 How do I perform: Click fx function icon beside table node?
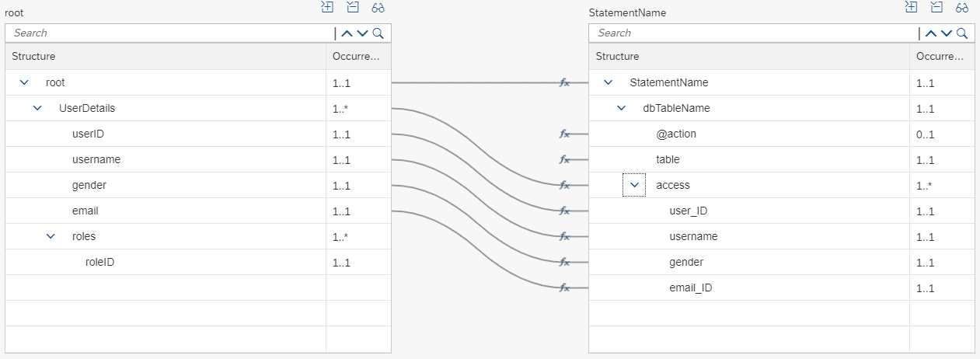point(565,159)
